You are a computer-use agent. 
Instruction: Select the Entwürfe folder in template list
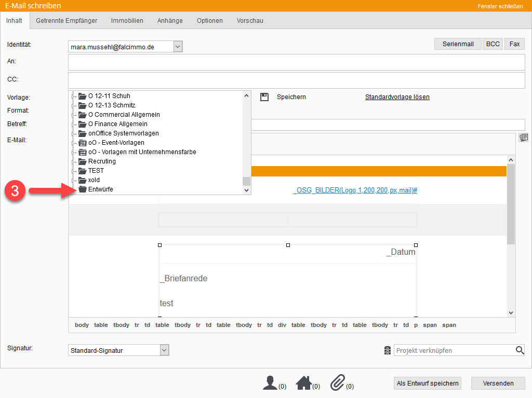coord(100,189)
